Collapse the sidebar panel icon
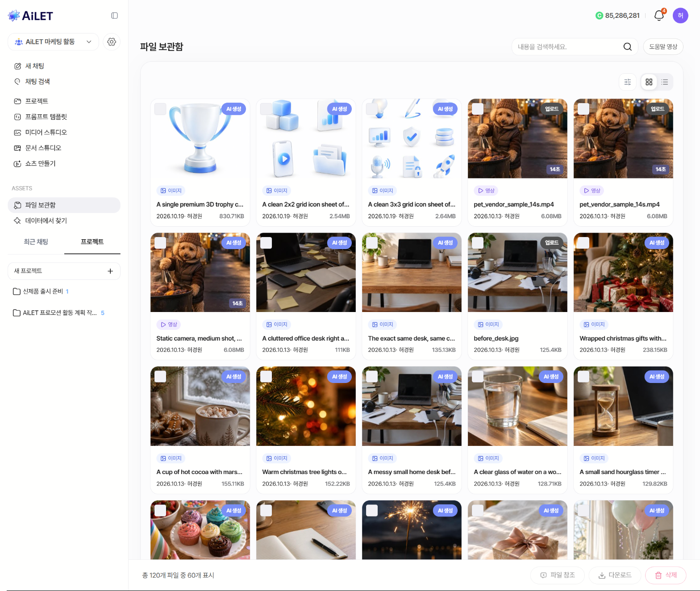Image resolution: width=700 pixels, height=591 pixels. click(115, 16)
